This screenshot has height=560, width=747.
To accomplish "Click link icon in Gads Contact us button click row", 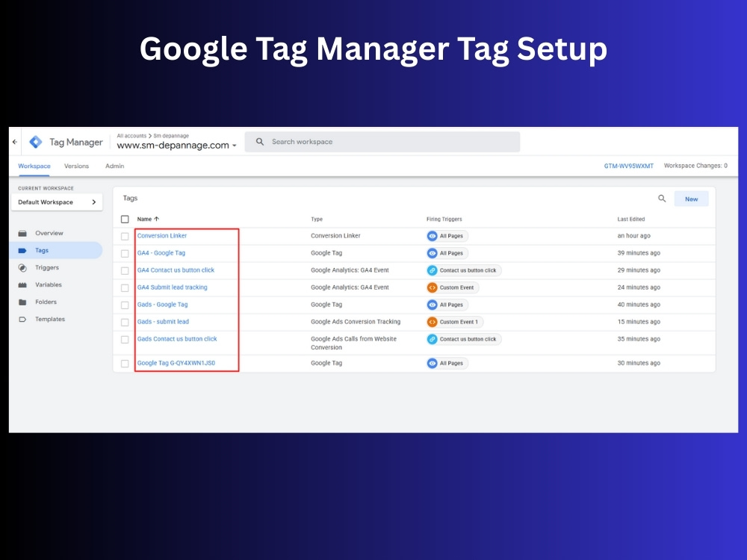I will (x=432, y=339).
